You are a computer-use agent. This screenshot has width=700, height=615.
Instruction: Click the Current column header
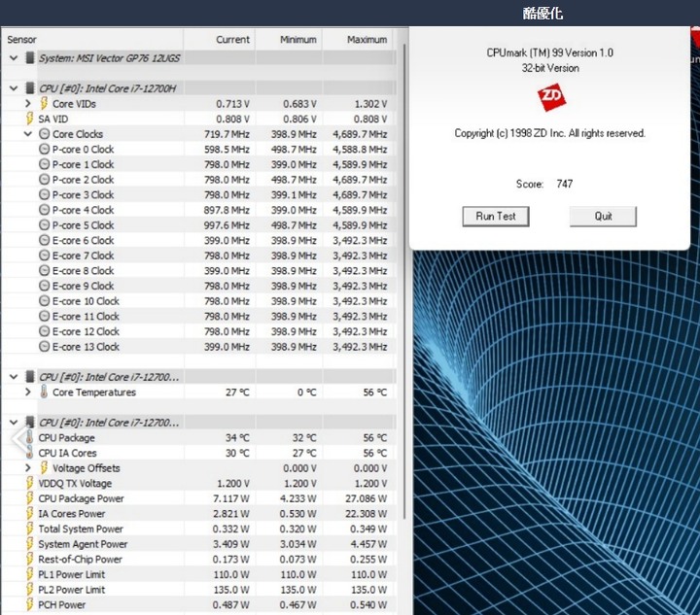pyautogui.click(x=219, y=39)
